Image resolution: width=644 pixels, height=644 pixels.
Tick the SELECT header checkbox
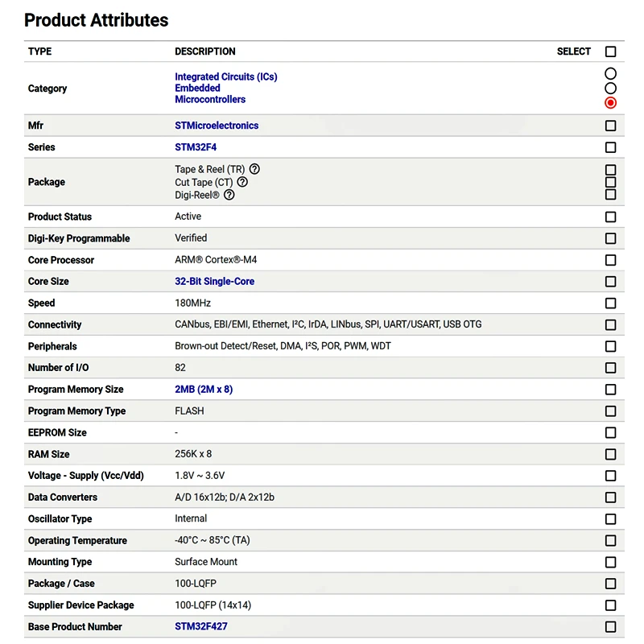[x=611, y=52]
